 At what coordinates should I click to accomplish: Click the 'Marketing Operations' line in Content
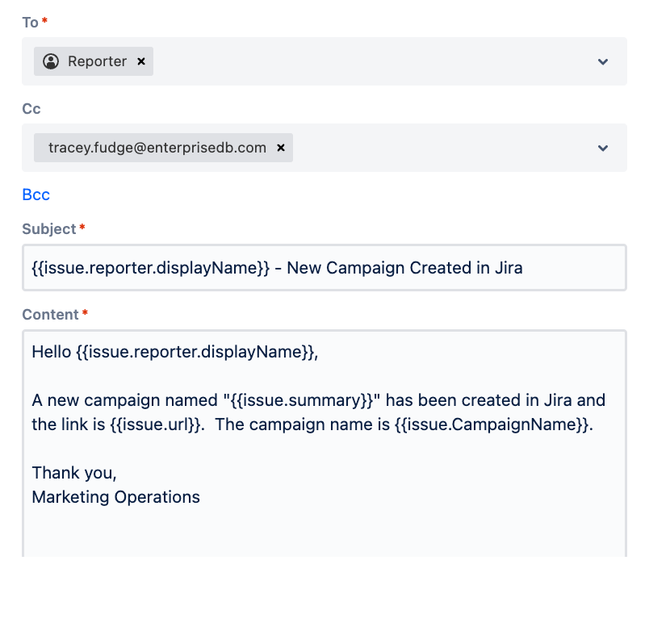point(116,497)
